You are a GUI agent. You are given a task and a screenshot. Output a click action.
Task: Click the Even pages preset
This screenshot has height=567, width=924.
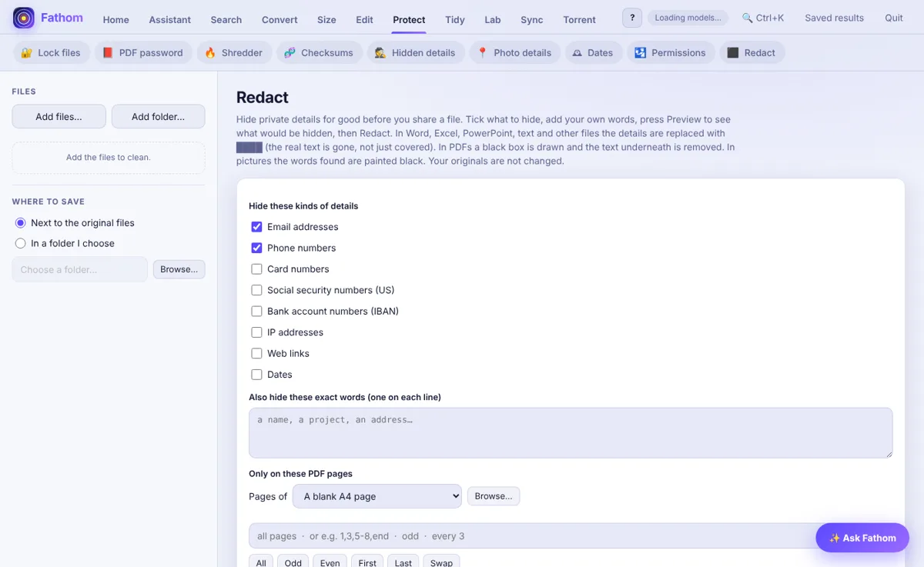330,562
